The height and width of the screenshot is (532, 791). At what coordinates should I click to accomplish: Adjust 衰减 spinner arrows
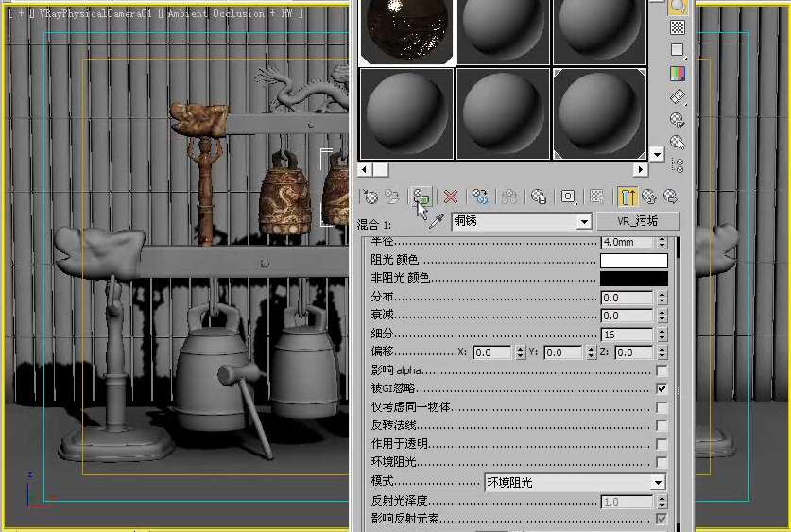click(x=662, y=317)
